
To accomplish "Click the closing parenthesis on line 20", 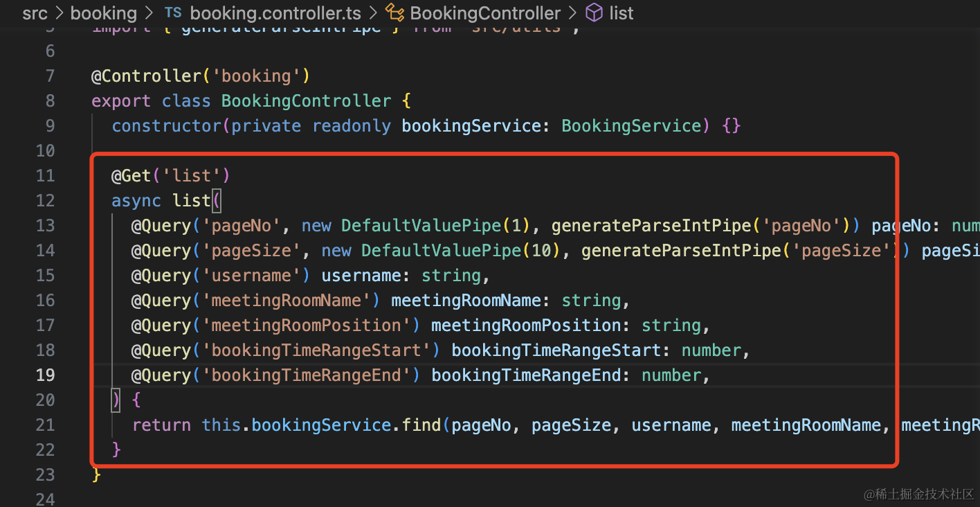I will point(116,400).
